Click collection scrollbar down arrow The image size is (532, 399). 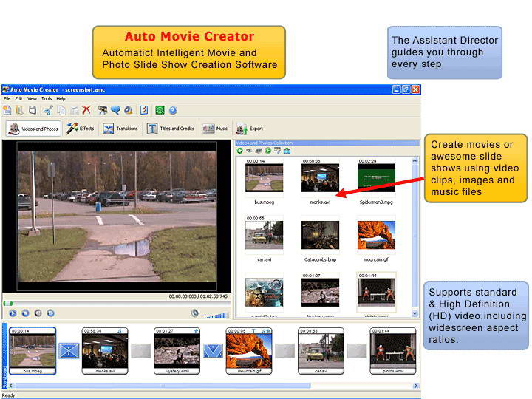415,313
